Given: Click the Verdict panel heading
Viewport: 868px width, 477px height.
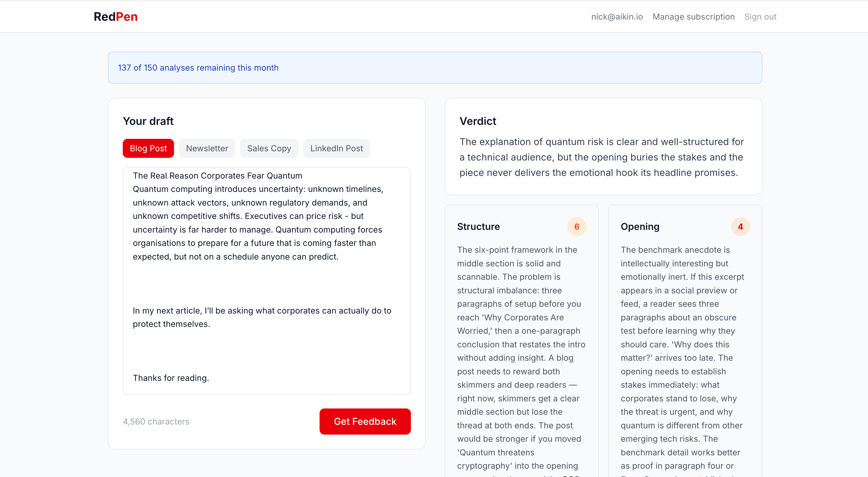Looking at the screenshot, I should click(478, 121).
